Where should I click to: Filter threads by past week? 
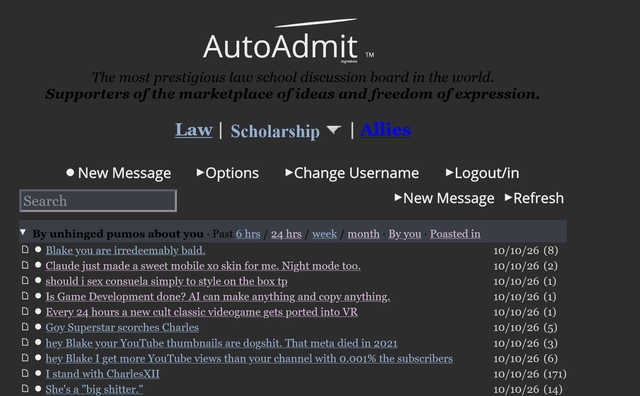[x=324, y=234]
